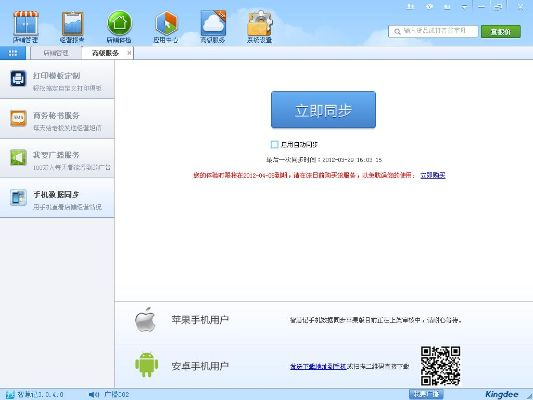The image size is (533, 400).
Task: Click the Android download link
Action: point(318,366)
